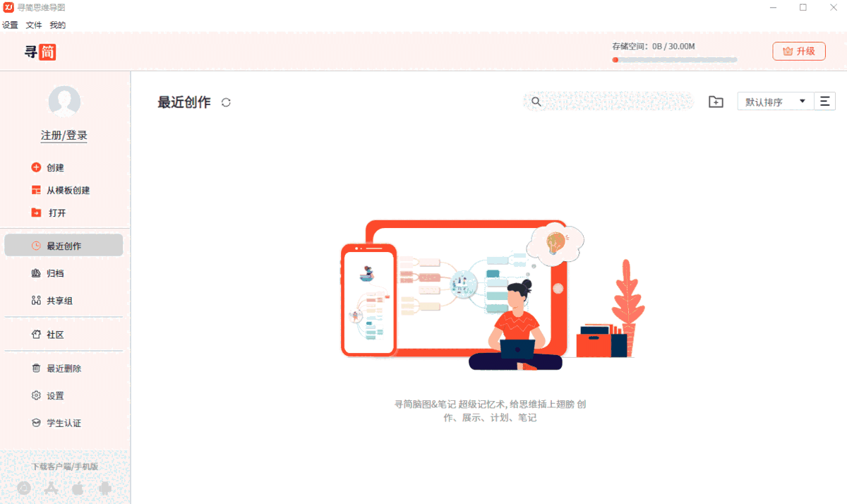Open the 文件 menu

pyautogui.click(x=33, y=25)
